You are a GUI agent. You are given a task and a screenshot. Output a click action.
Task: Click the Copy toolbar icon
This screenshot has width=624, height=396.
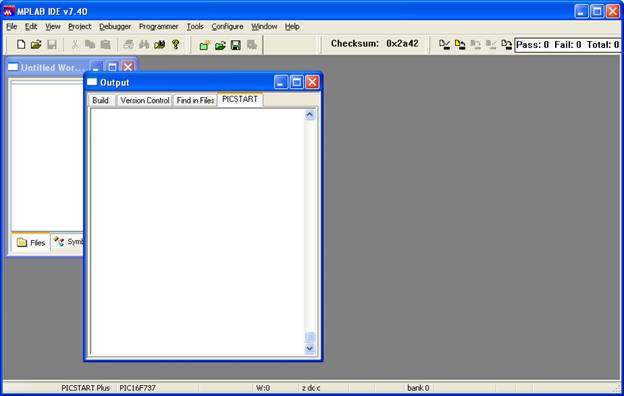tap(90, 44)
